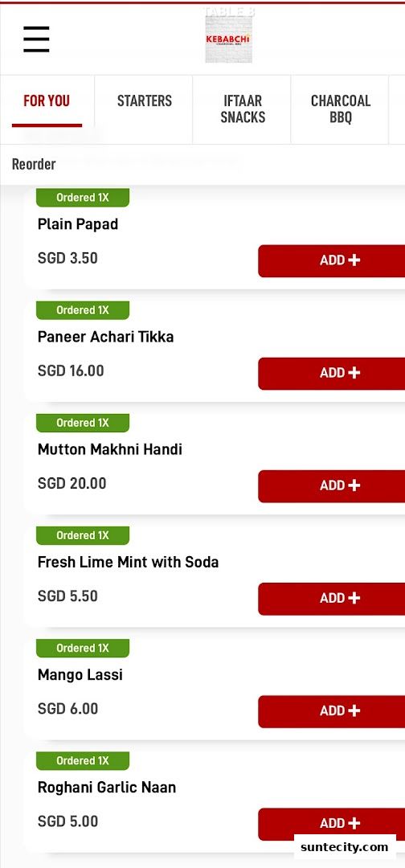
Task: View Mutton Makhni Handi item details
Action: point(109,449)
